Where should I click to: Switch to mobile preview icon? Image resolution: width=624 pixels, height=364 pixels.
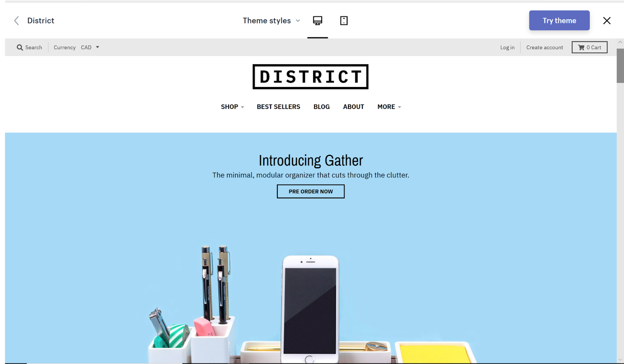[344, 21]
